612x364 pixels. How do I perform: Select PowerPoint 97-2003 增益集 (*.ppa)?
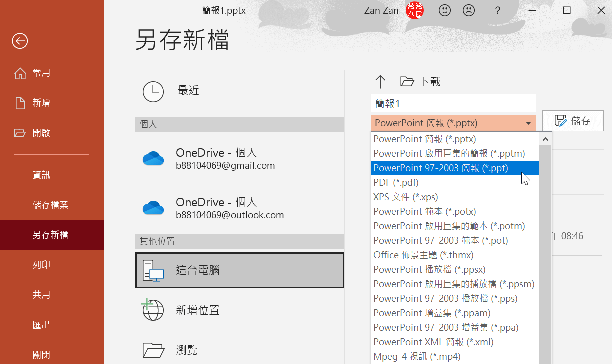(x=455, y=328)
